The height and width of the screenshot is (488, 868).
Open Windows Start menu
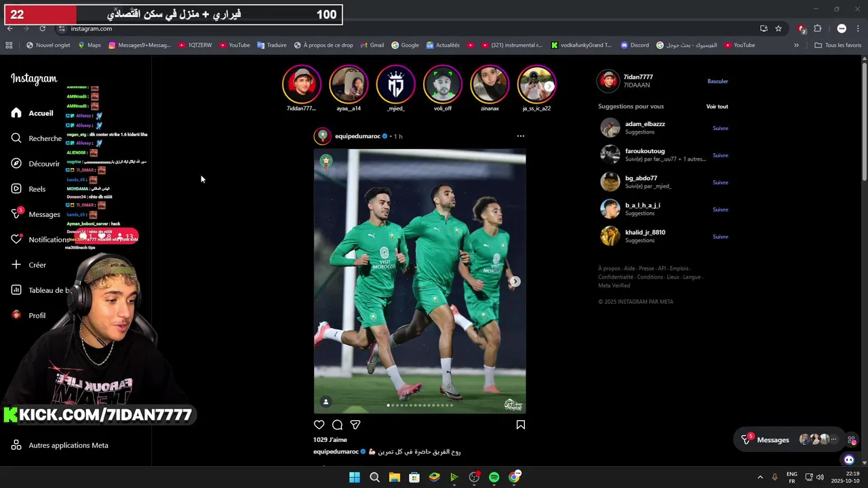pos(355,477)
